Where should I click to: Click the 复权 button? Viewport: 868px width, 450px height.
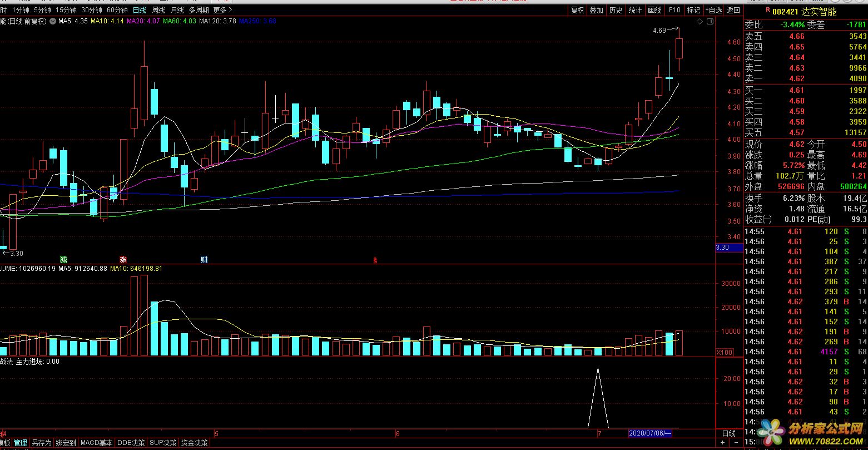578,10
